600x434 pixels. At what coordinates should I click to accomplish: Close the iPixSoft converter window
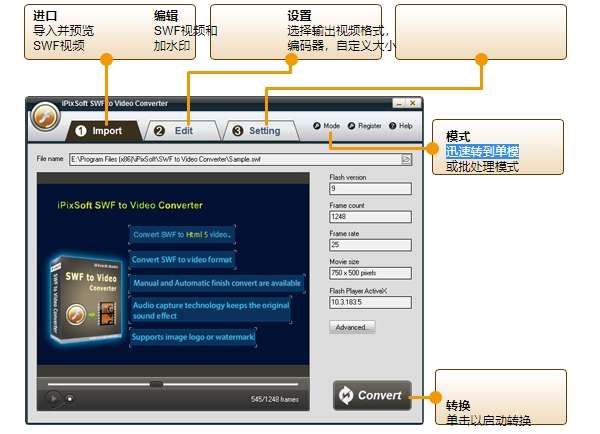[x=413, y=103]
